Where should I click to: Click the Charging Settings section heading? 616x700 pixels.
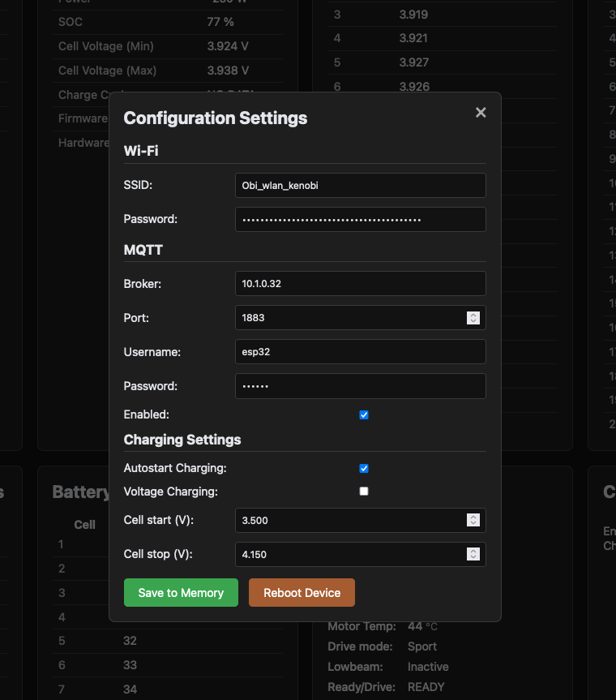click(182, 440)
